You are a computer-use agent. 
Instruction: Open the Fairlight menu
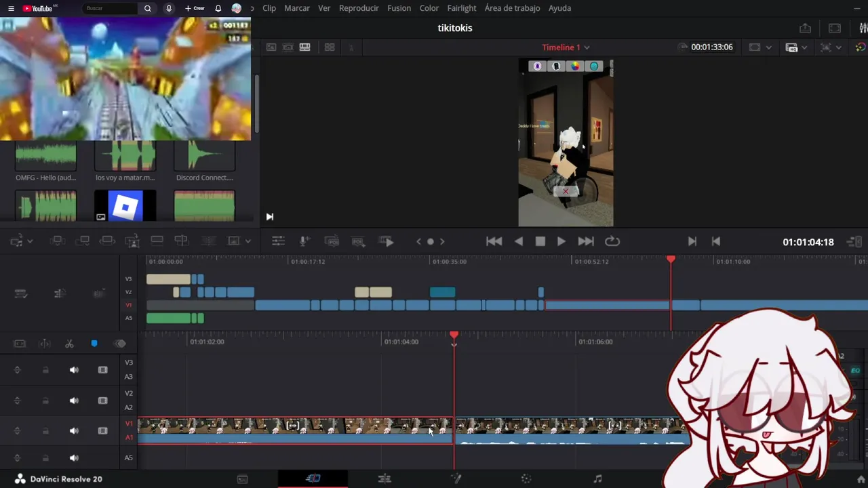click(x=462, y=8)
